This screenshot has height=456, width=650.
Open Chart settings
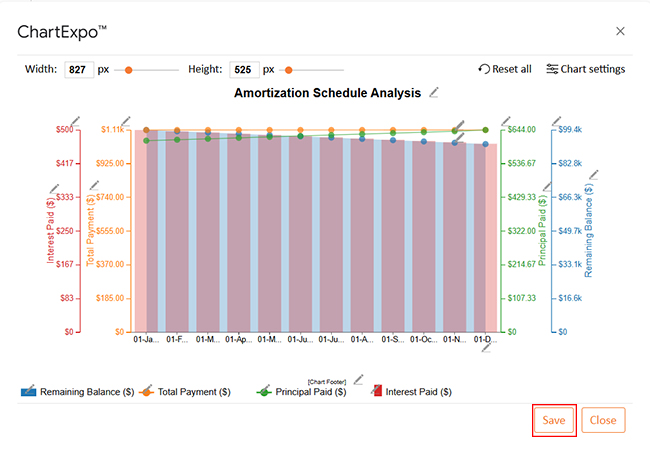(x=585, y=69)
